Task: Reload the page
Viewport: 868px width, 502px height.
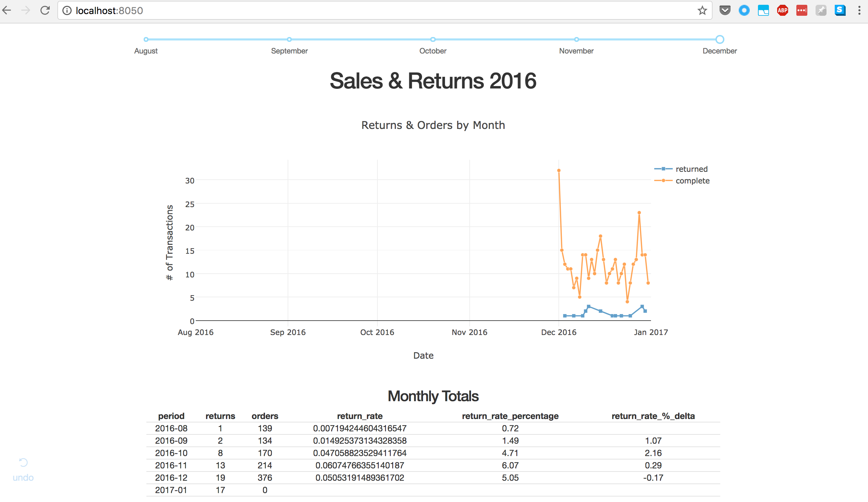Action: point(45,10)
